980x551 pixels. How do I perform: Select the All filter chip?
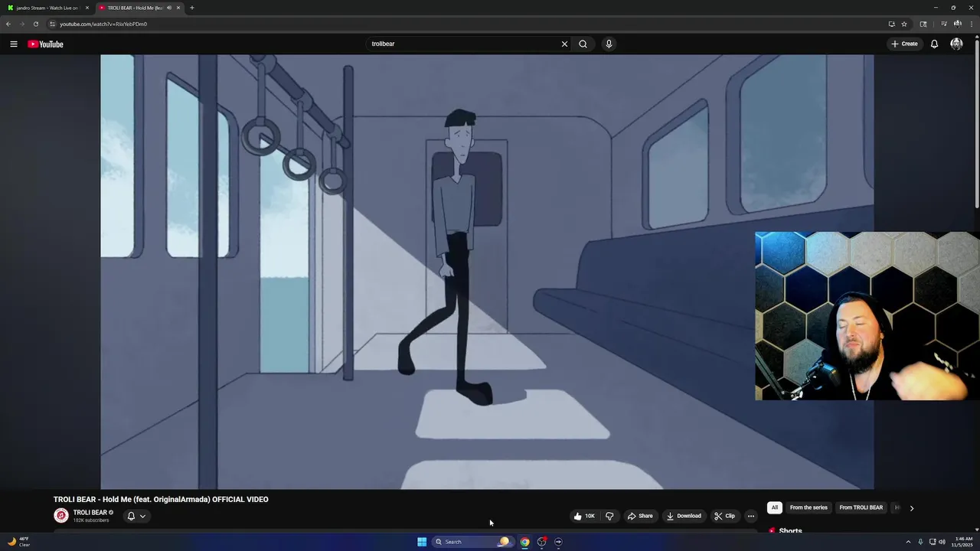tap(775, 507)
